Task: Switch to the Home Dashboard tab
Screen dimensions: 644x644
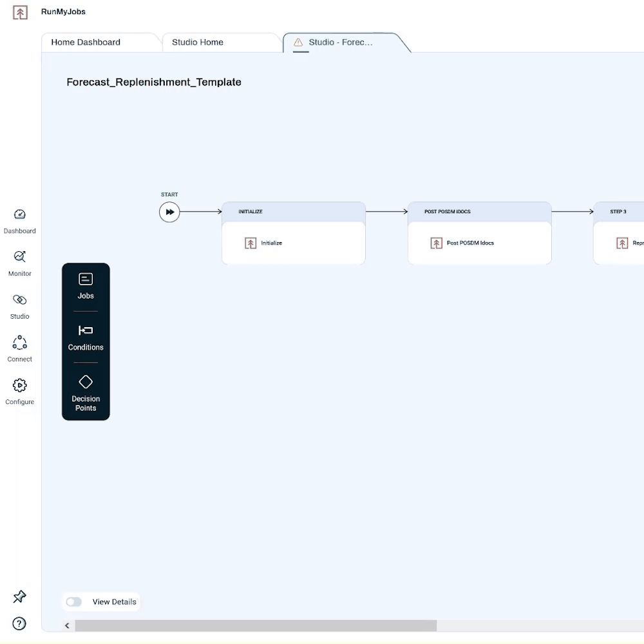Action: [86, 43]
